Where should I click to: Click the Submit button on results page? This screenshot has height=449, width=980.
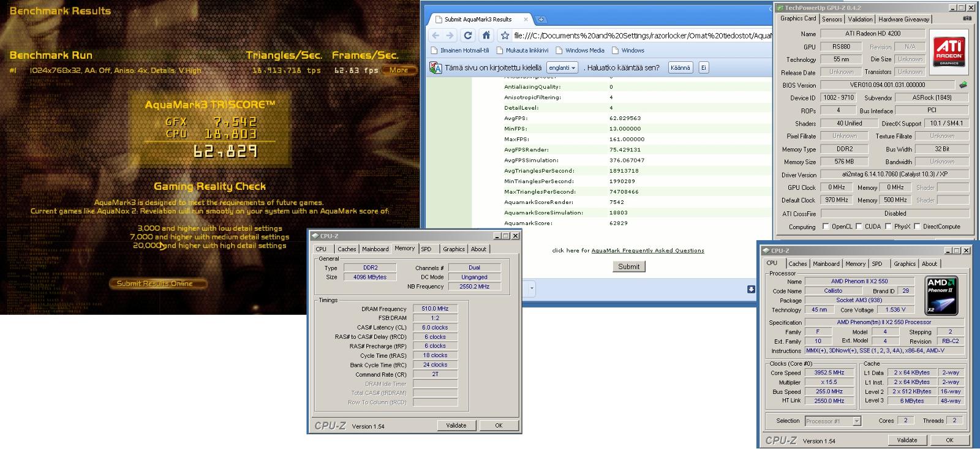click(628, 266)
